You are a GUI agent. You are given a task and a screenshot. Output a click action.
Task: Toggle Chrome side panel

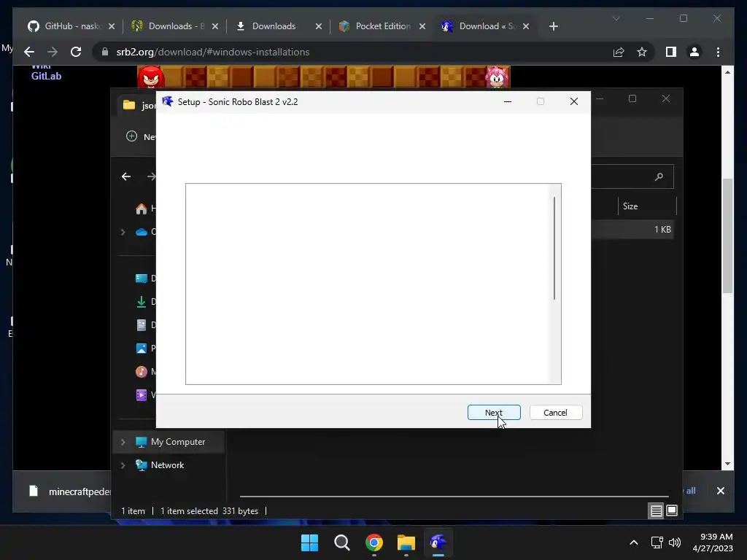(671, 52)
